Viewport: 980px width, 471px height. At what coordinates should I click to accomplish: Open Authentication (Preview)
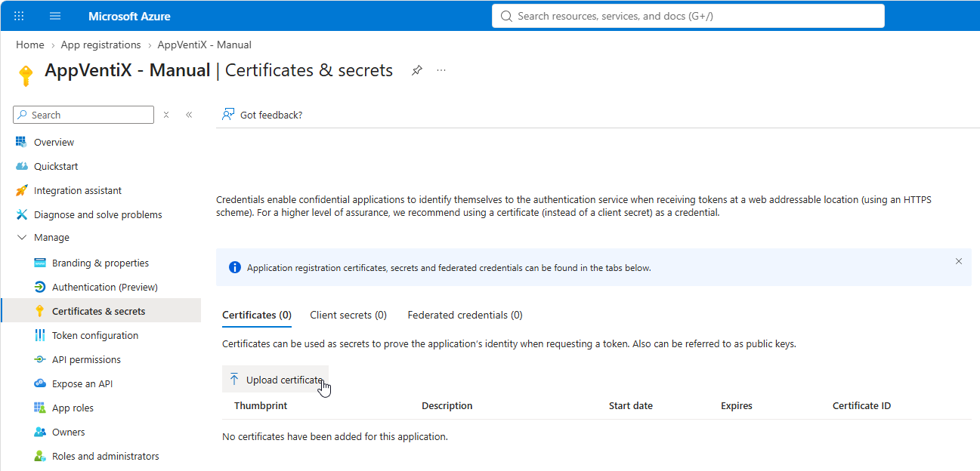coord(105,287)
